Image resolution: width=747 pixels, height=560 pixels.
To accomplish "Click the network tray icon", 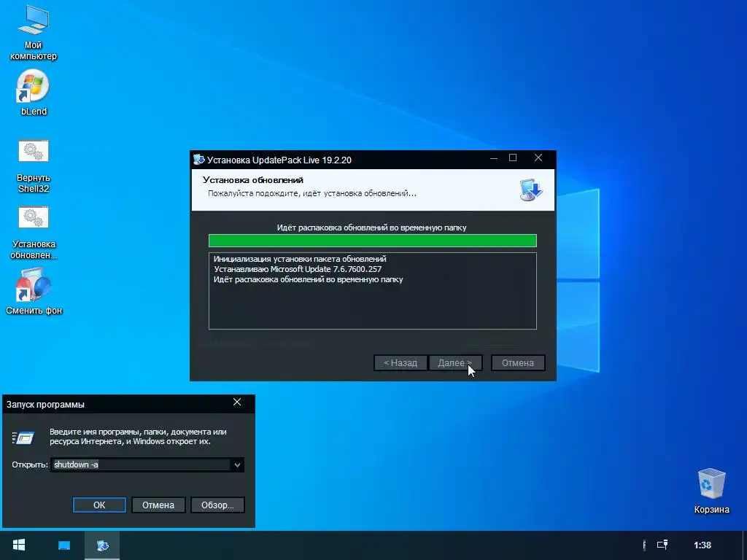I will pyautogui.click(x=662, y=545).
